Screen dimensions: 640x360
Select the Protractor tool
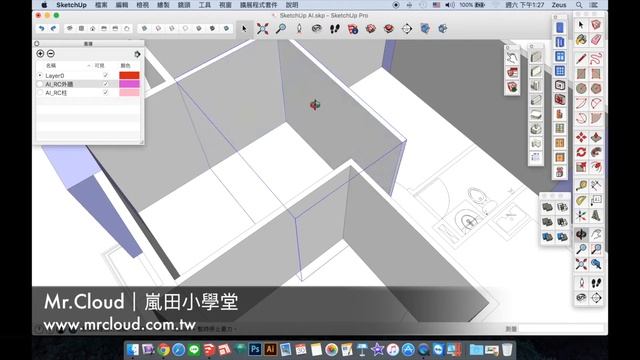pos(581,200)
